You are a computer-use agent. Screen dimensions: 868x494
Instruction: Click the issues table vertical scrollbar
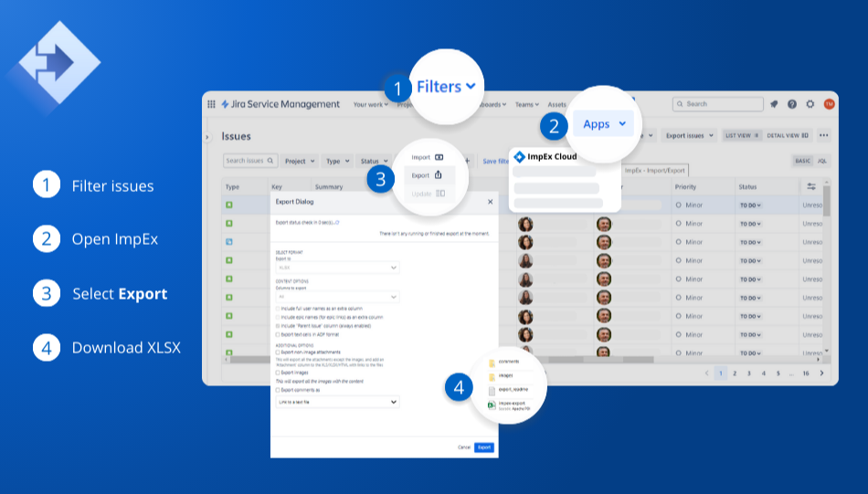(x=827, y=201)
